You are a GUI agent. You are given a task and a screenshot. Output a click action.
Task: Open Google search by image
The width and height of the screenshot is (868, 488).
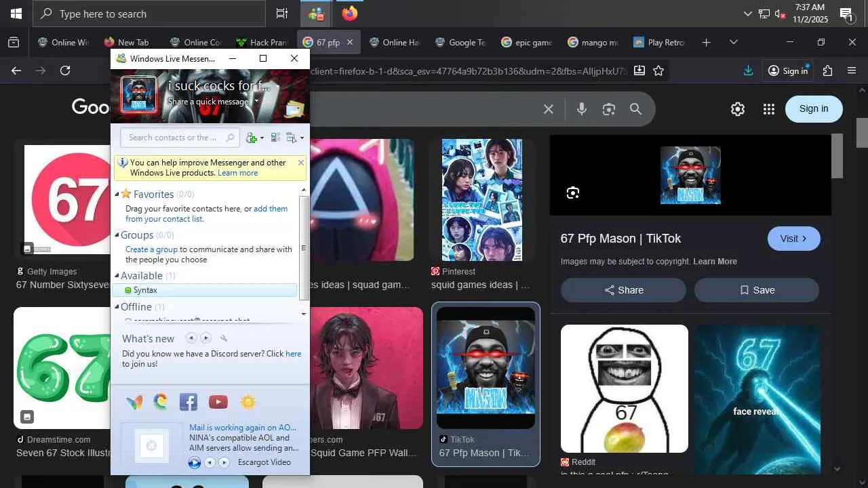pyautogui.click(x=609, y=109)
